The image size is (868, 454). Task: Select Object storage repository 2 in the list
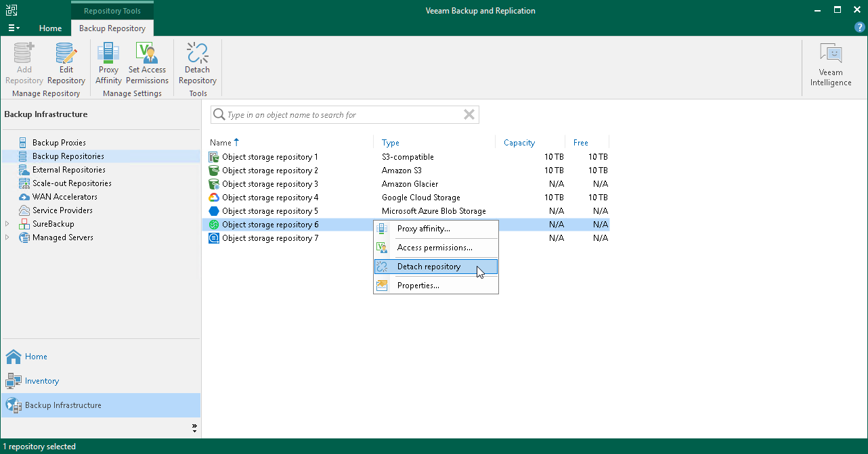270,170
